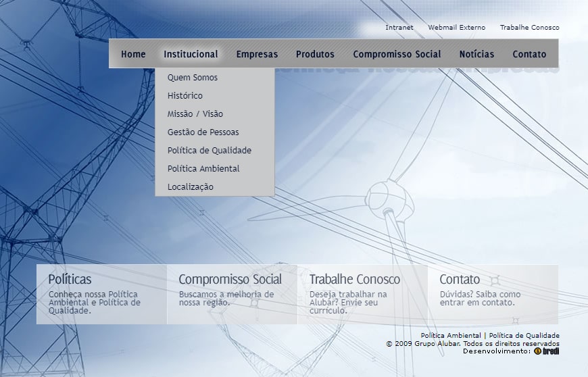Open Webmail Externo link

click(457, 27)
